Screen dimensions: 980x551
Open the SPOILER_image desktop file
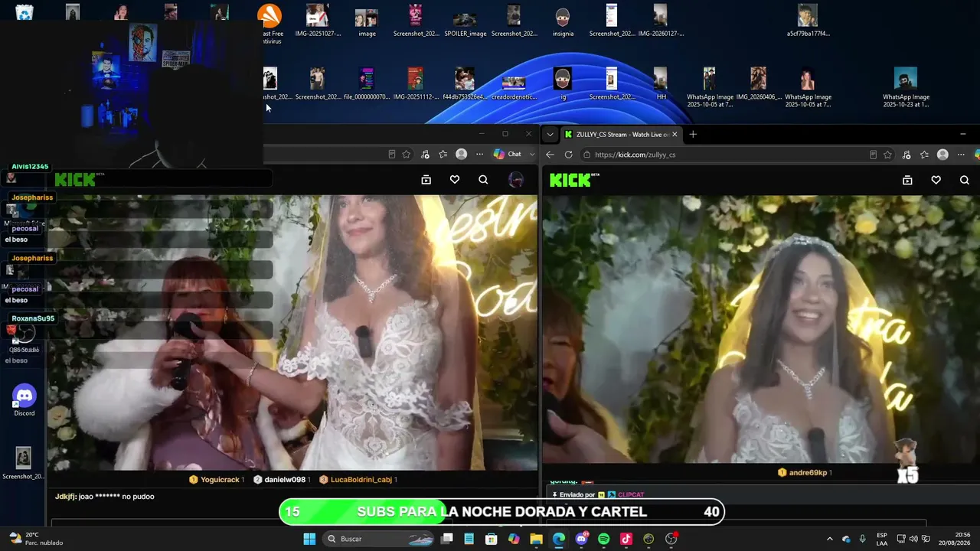point(465,21)
